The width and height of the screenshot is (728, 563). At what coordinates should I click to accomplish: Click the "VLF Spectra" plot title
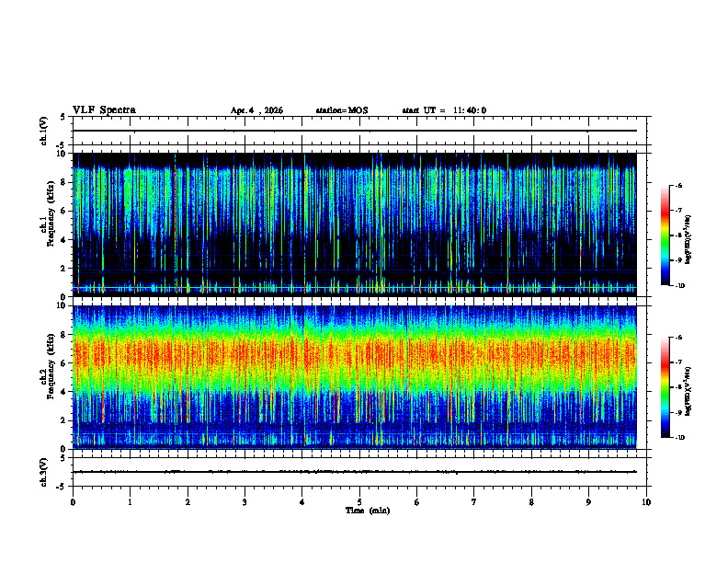[104, 110]
